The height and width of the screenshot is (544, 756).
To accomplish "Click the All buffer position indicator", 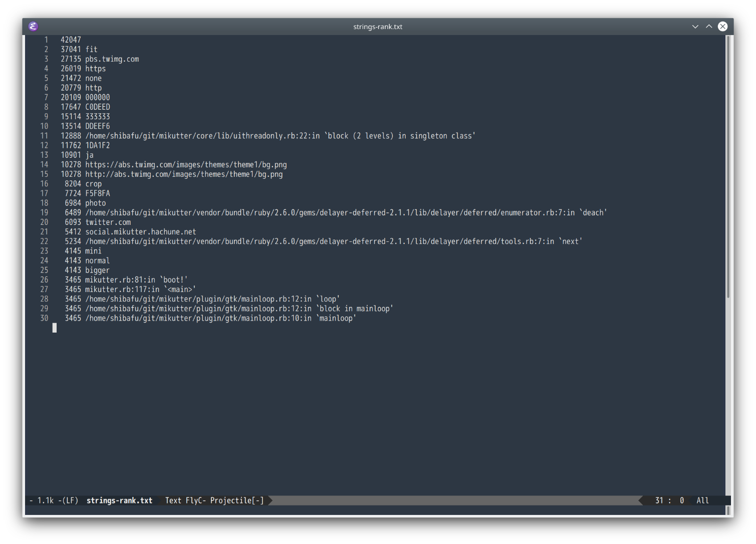I will click(x=702, y=500).
